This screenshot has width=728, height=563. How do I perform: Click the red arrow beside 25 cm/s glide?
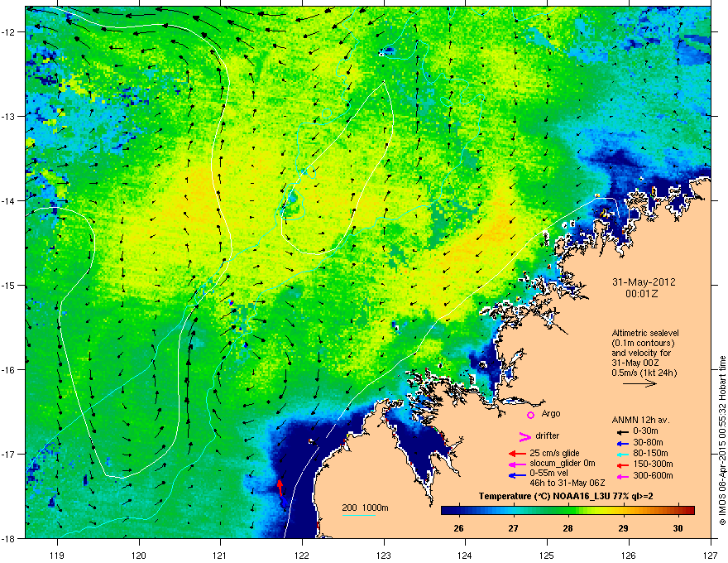pyautogui.click(x=517, y=454)
